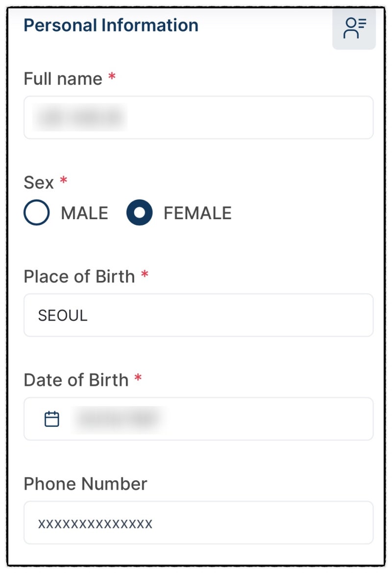Focus the Full name input field
Screen dimensions: 392x573
[198, 117]
